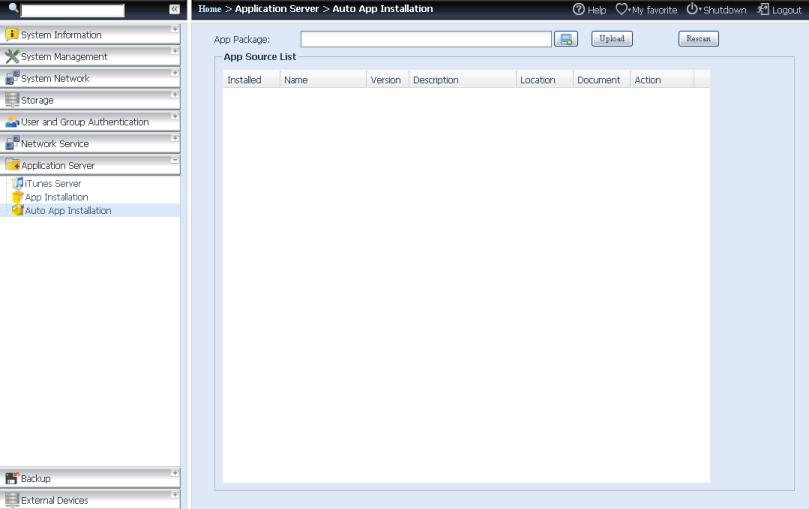Viewport: 809px width, 509px height.
Task: Click the Backup icon
Action: (12, 478)
